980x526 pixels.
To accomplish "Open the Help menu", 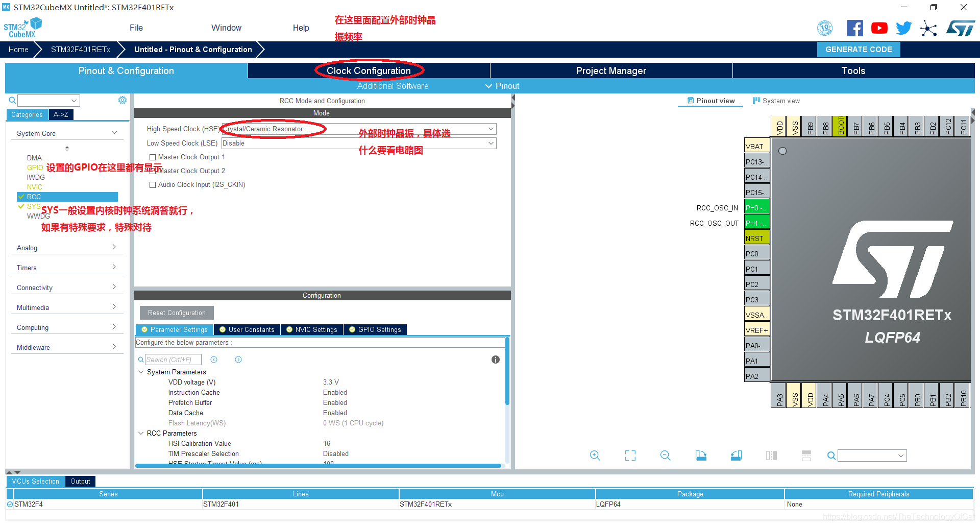I will 301,28.
